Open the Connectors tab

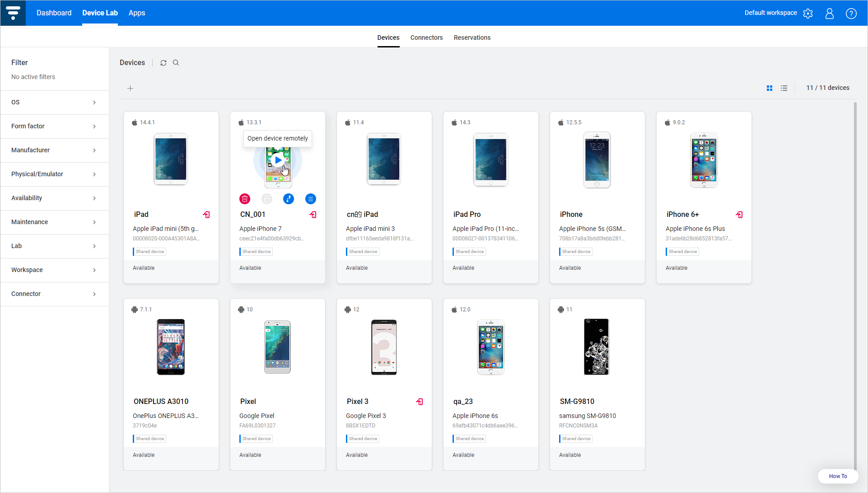[x=426, y=38]
